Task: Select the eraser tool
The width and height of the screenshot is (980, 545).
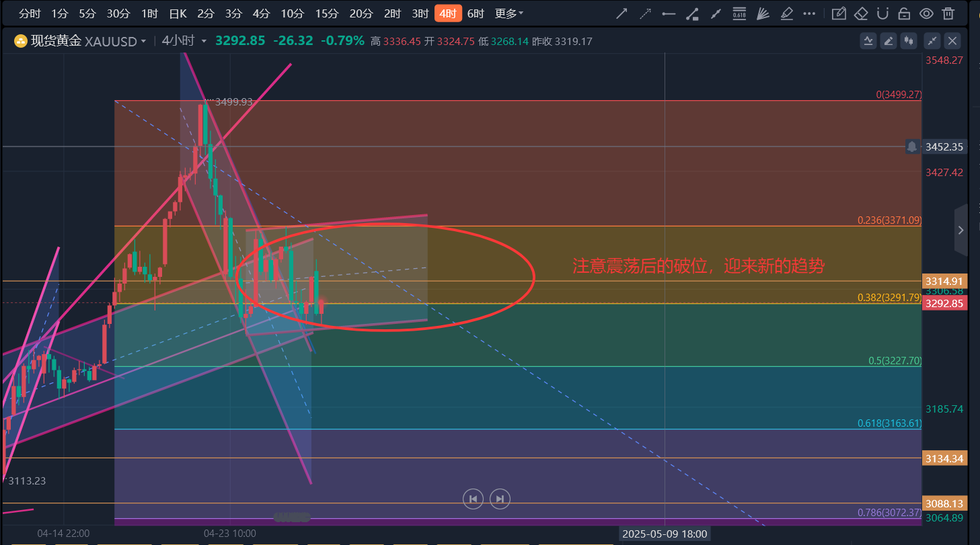Action: [861, 13]
